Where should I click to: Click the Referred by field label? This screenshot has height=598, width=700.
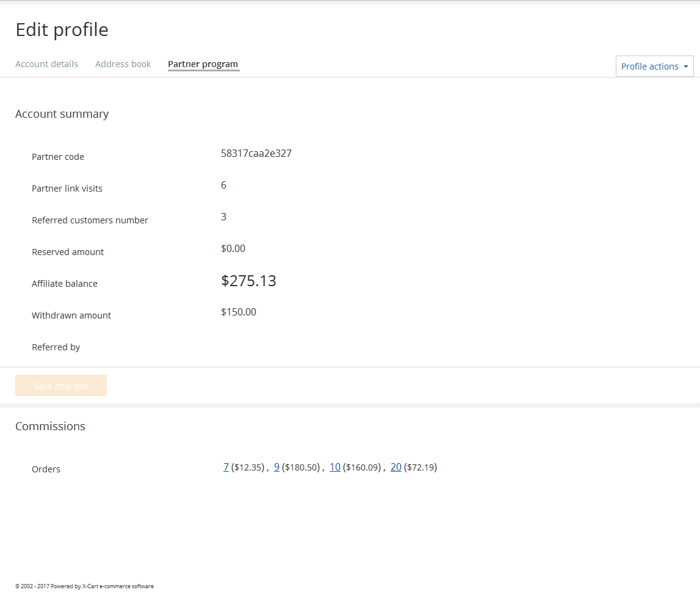pos(56,347)
